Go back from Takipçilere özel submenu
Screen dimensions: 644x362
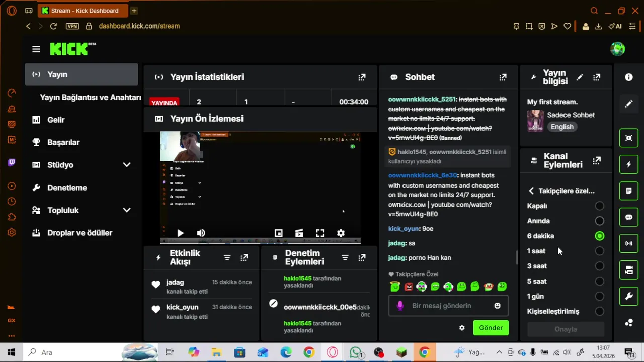pos(531,191)
